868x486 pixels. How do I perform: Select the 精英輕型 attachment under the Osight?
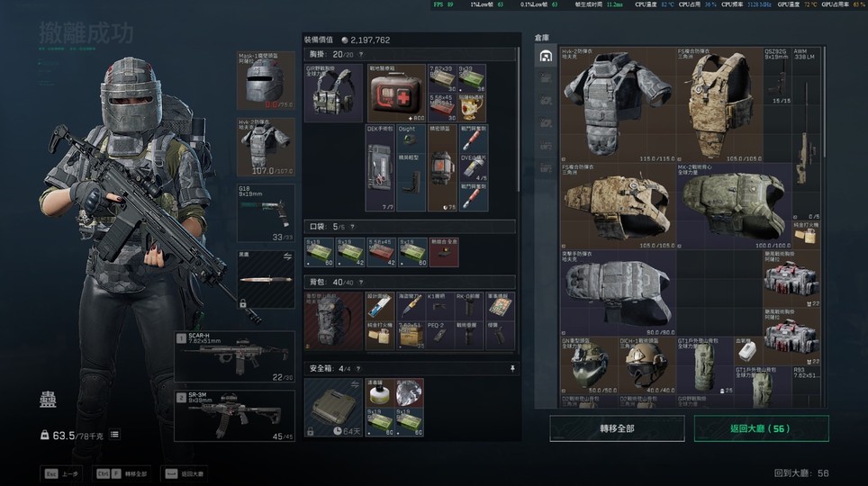tap(411, 183)
